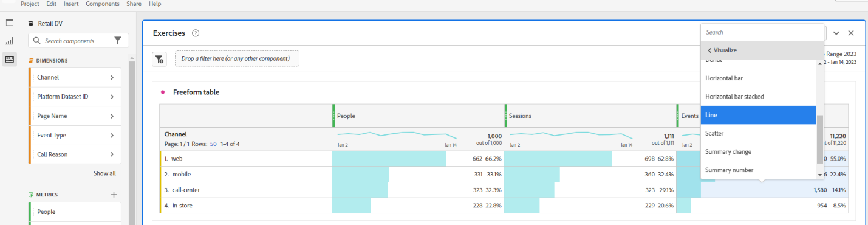
Task: Click the Sessions column header
Action: click(x=590, y=116)
